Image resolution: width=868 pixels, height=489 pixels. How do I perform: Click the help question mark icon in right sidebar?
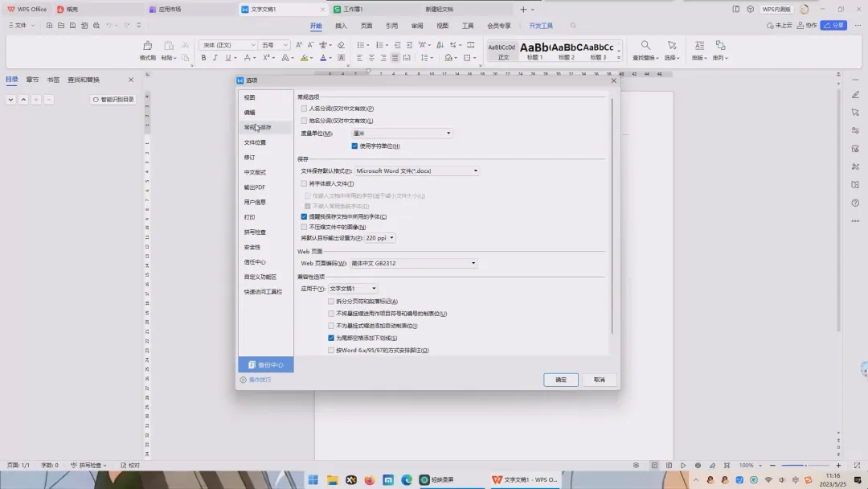(x=855, y=203)
